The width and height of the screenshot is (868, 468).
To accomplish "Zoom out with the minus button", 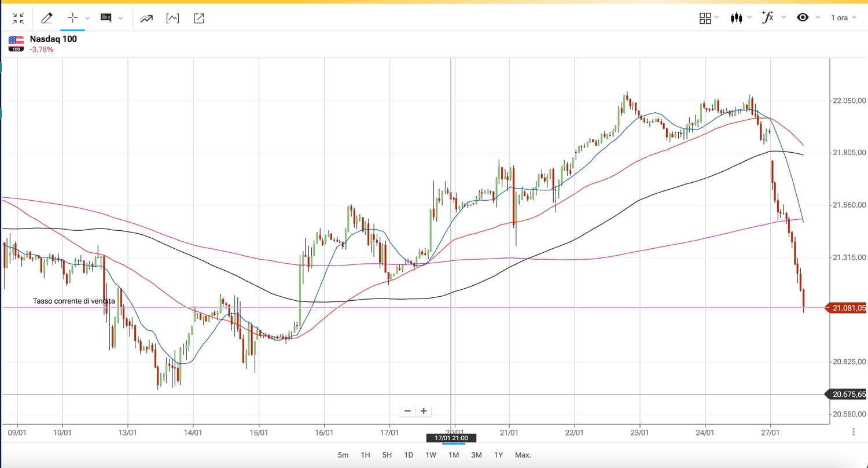I will (407, 411).
